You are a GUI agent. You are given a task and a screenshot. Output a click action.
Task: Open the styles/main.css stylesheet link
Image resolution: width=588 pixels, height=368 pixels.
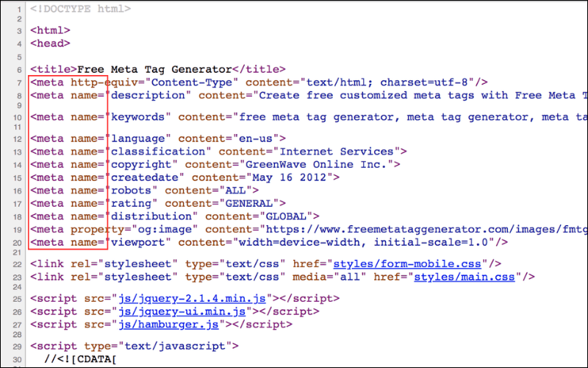click(464, 277)
